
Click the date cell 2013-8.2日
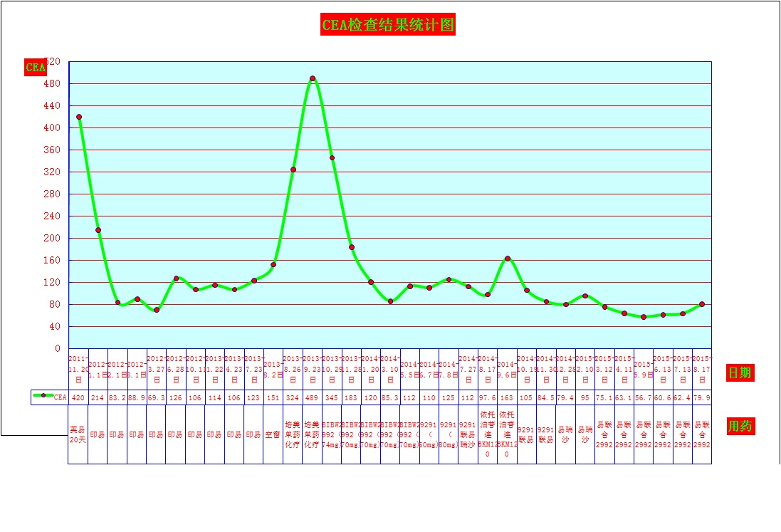[x=273, y=369]
